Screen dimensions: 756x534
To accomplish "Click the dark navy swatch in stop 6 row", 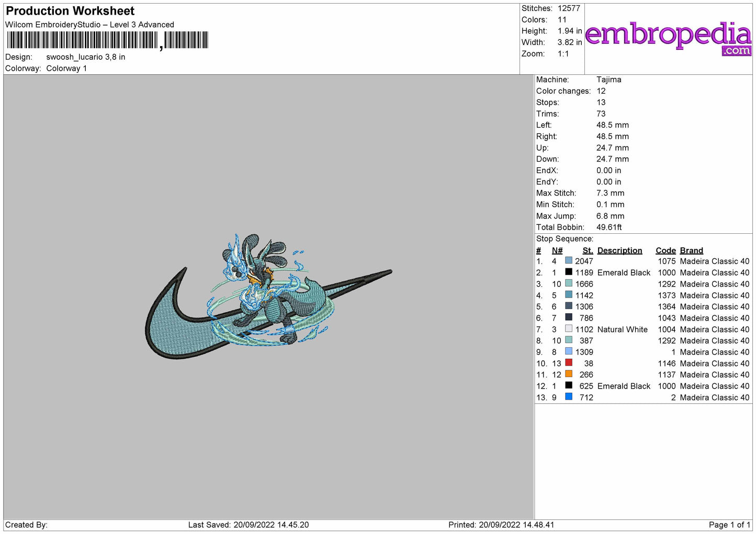I will pos(569,317).
